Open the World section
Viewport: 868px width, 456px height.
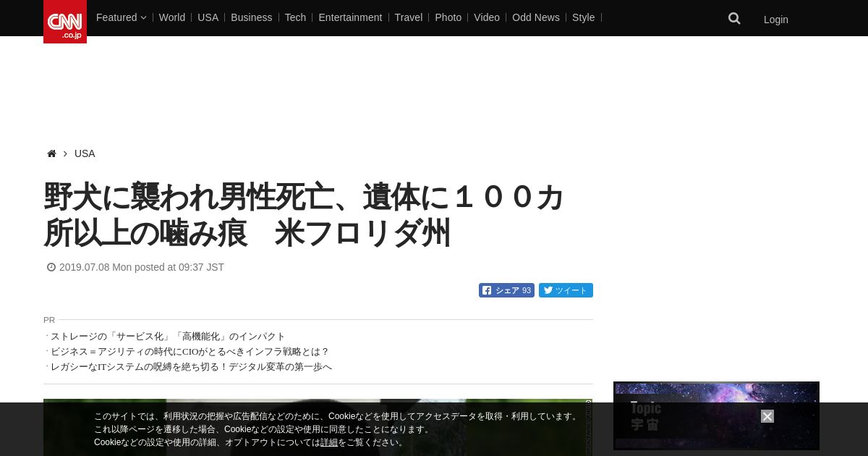coord(172,17)
